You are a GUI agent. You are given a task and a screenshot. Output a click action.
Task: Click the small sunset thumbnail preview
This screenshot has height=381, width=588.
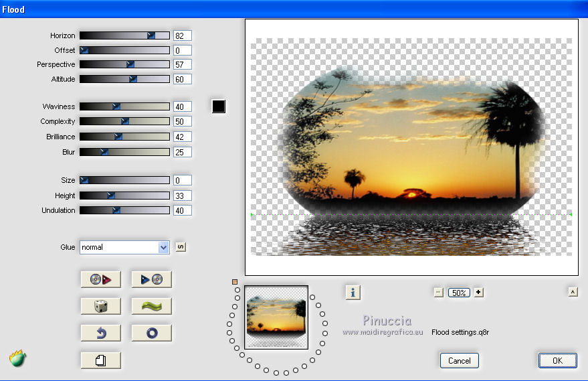[x=276, y=317]
